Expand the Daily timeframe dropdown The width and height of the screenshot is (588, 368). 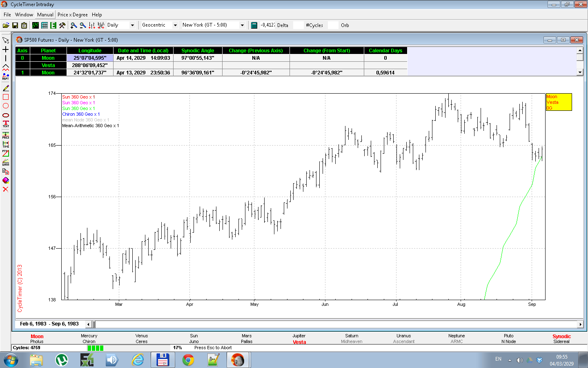[x=132, y=25]
